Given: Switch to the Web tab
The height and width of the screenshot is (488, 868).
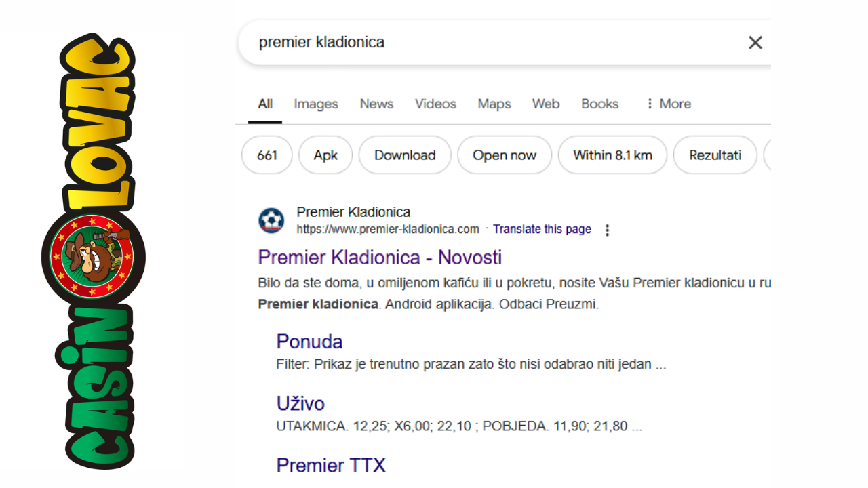Looking at the screenshot, I should [x=545, y=104].
